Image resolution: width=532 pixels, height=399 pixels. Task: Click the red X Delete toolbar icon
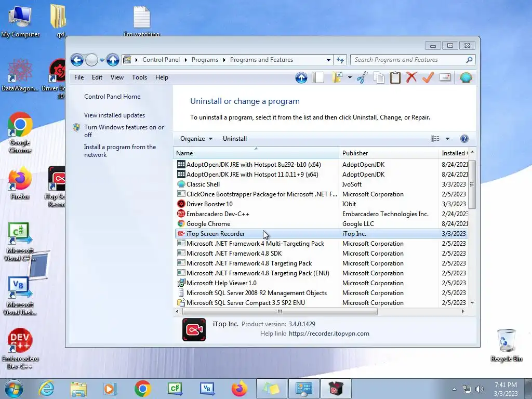(411, 78)
